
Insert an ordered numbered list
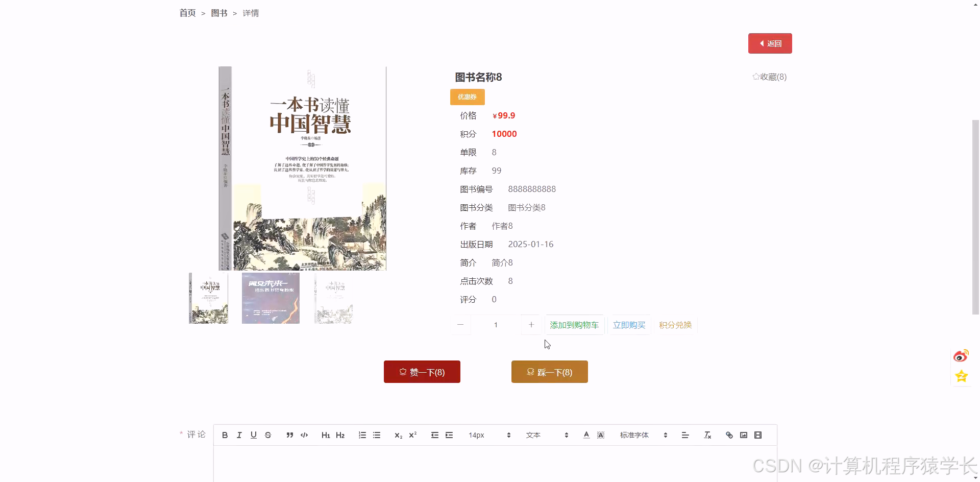tap(362, 435)
